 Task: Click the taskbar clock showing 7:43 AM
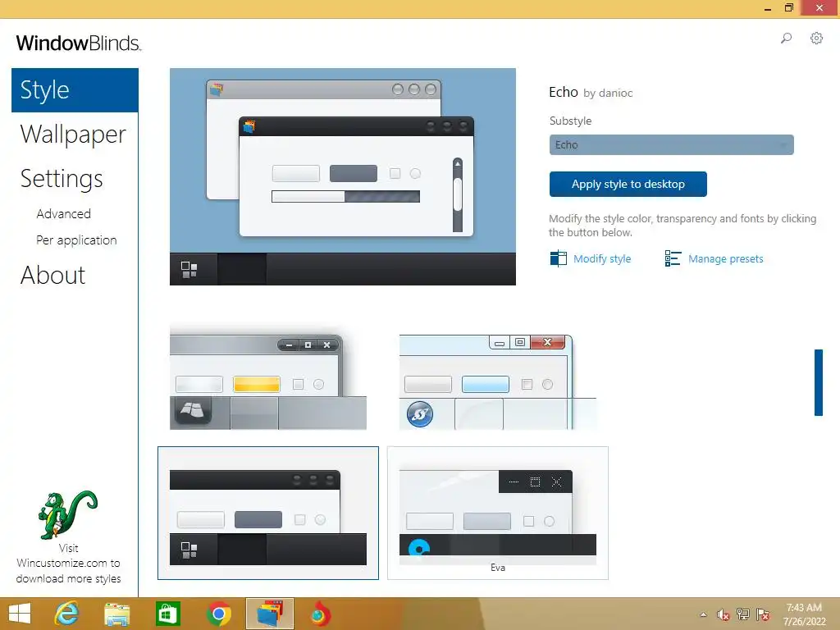point(804,614)
